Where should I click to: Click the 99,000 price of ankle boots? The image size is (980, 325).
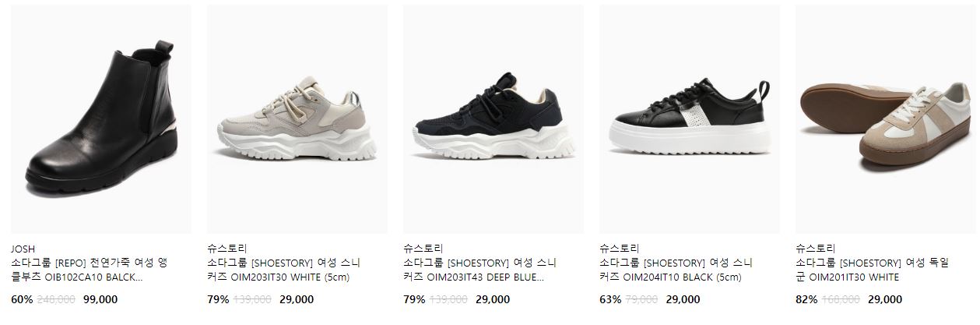100,299
